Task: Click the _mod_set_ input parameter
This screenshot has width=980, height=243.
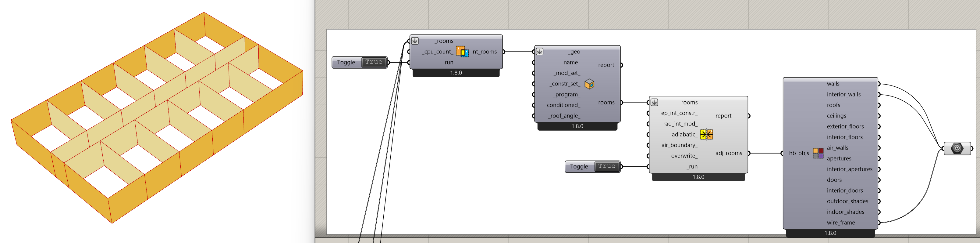Action: 567,73
